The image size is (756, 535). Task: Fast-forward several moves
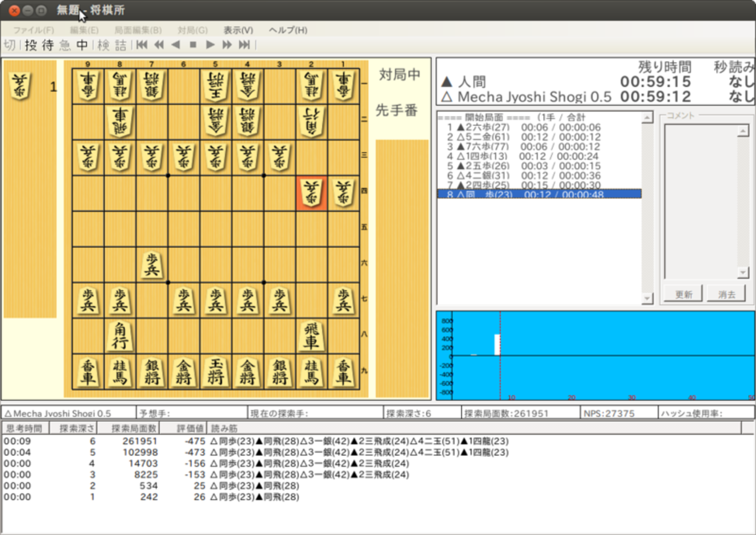tap(227, 45)
